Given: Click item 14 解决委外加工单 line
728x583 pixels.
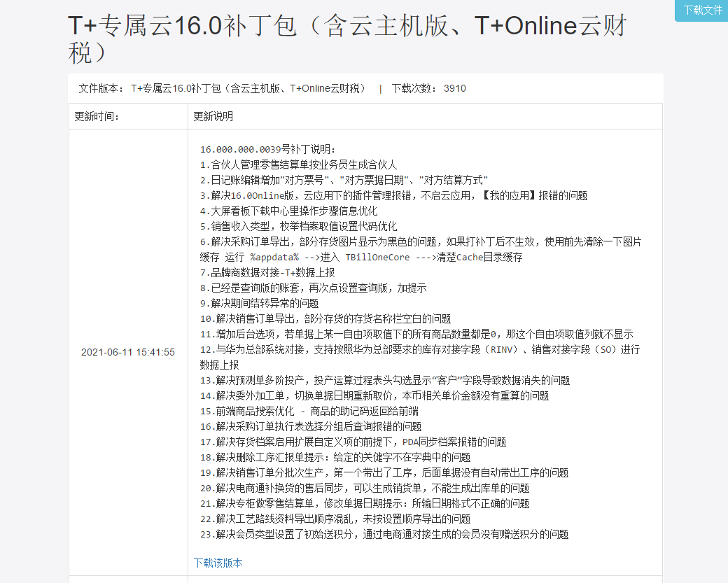Looking at the screenshot, I should coord(374,395).
